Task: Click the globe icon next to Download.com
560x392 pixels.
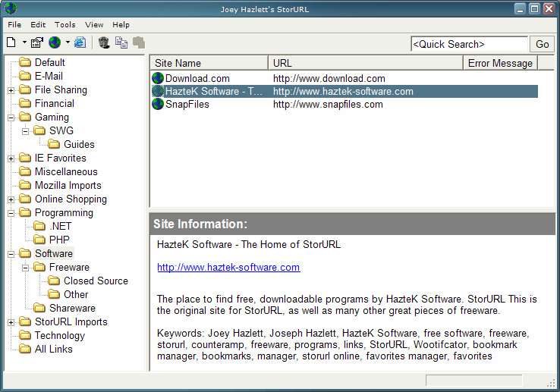Action: click(158, 78)
